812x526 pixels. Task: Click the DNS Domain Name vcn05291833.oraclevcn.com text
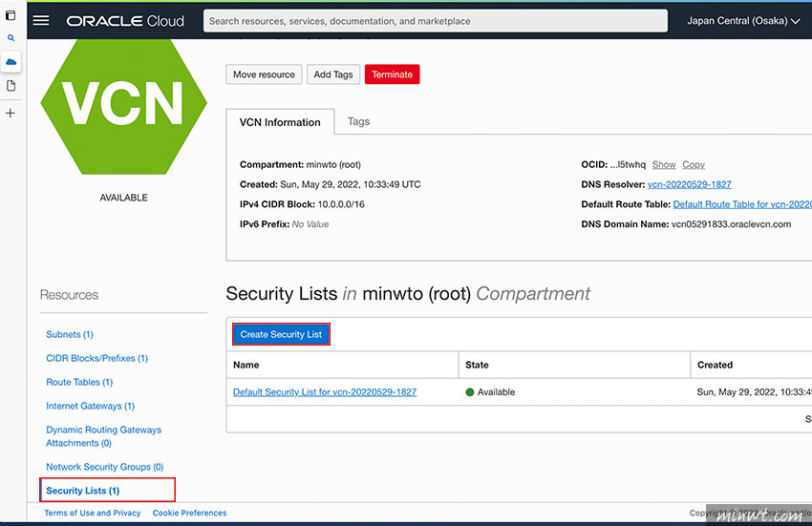click(731, 224)
